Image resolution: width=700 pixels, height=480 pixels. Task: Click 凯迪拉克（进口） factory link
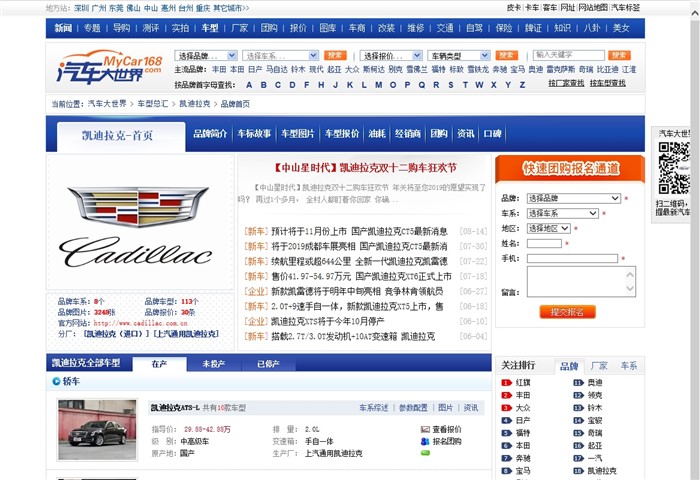click(117, 334)
